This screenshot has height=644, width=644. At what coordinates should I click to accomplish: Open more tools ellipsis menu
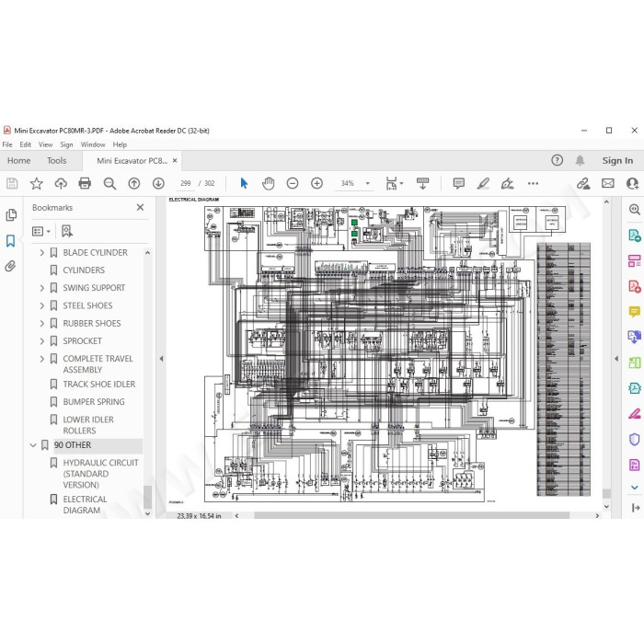tap(533, 183)
